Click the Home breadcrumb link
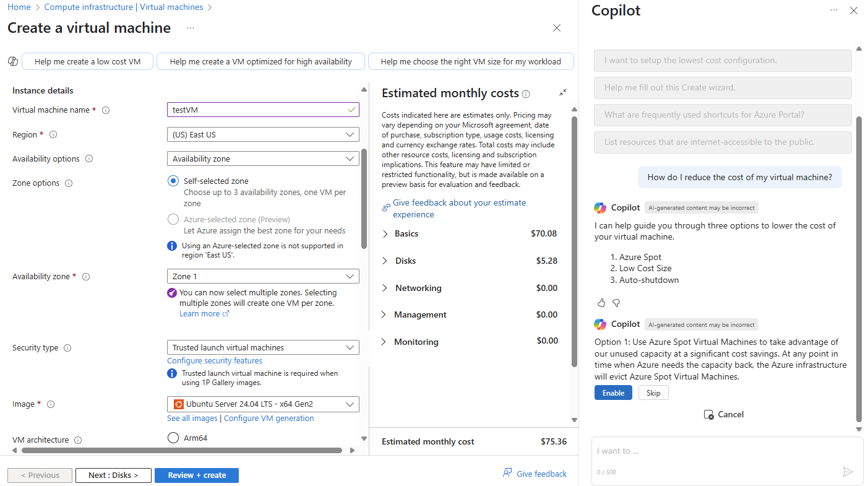Viewport: 868px width, 486px height. 19,7
